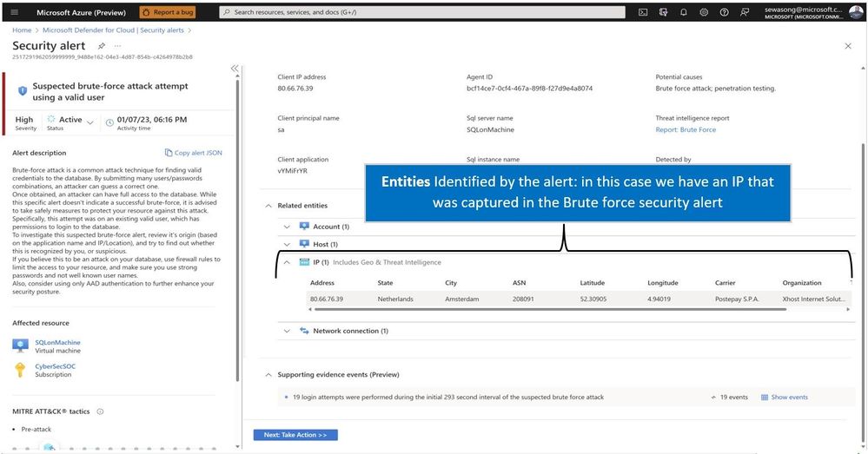Select the Postepay S.P.A. carrier cell
This screenshot has height=454, width=868.
click(x=737, y=299)
